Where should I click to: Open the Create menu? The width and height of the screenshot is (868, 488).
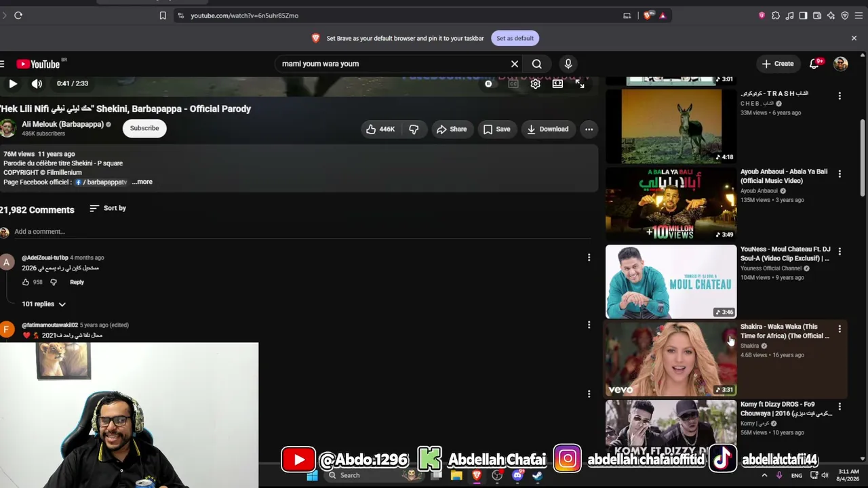pos(778,64)
